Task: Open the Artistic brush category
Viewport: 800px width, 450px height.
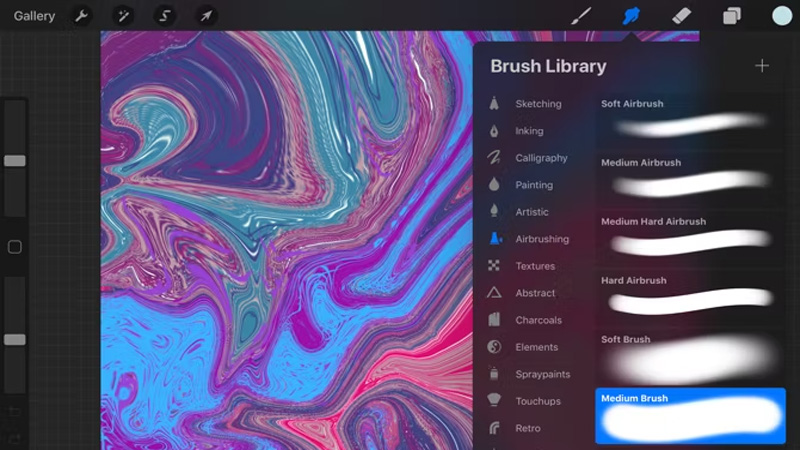Action: pos(532,212)
